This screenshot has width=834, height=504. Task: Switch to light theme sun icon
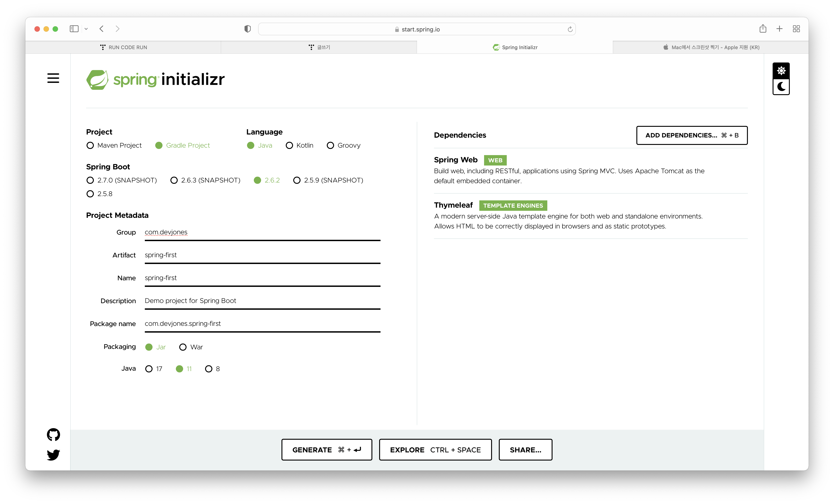(781, 71)
